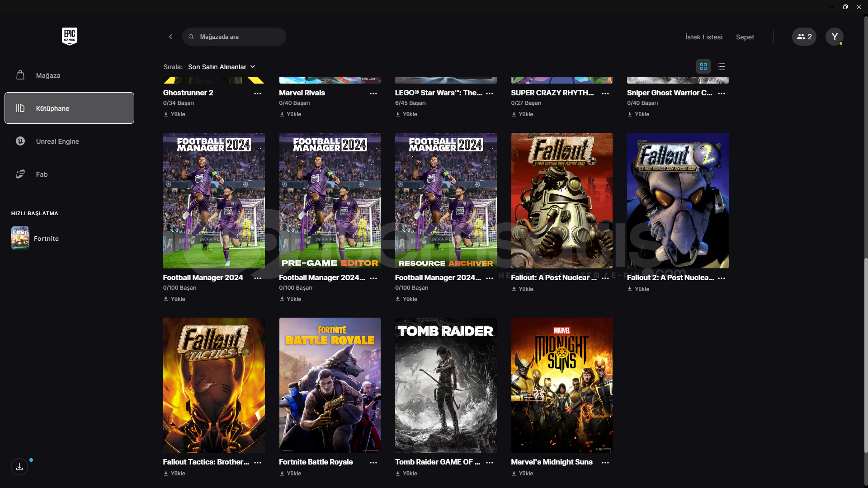Click the Marvel Rivals title

coord(302,93)
